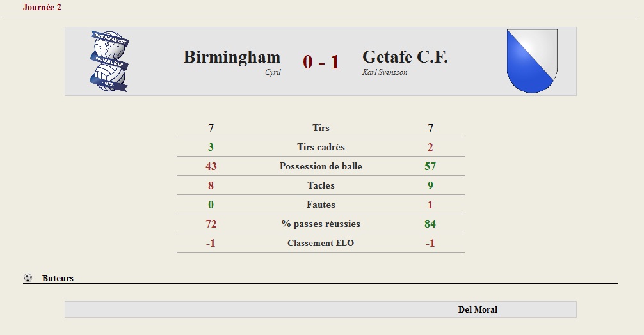Screen dimensions: 644x335
Task: Click the Buteurs section heading
Action: (x=58, y=278)
